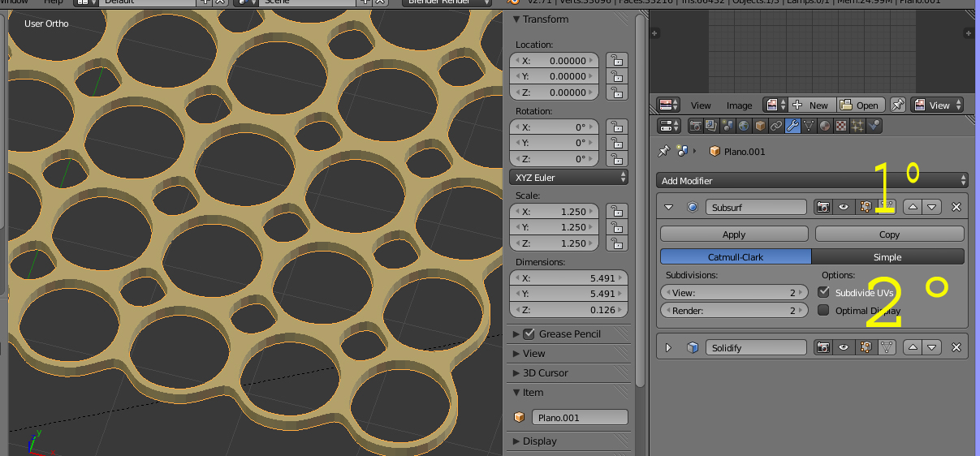Open the Particles properties tab (sparkles icon)
The height and width of the screenshot is (456, 980).
tap(857, 126)
